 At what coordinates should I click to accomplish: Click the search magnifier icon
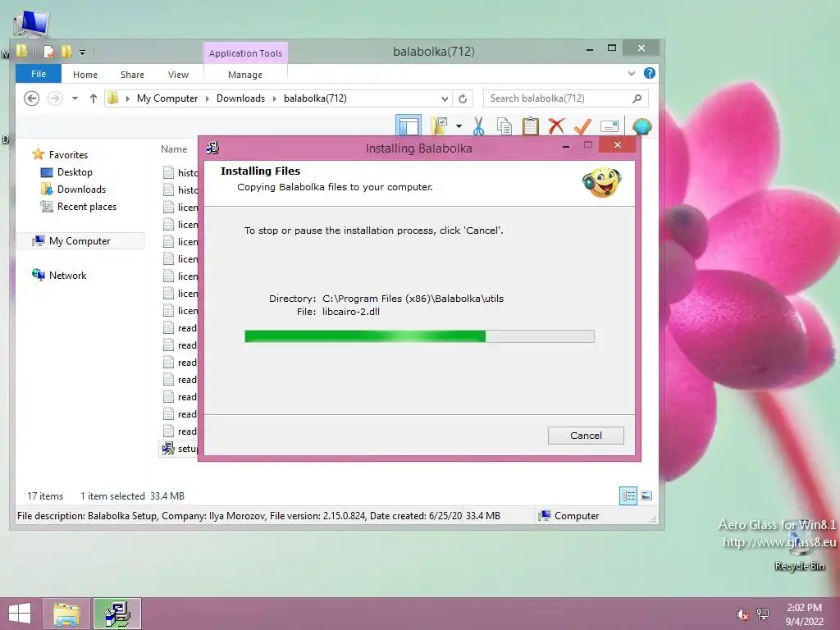[637, 98]
